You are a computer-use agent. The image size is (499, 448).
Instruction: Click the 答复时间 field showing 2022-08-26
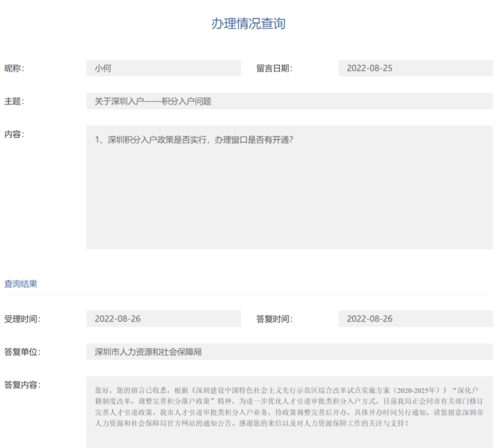coord(415,319)
